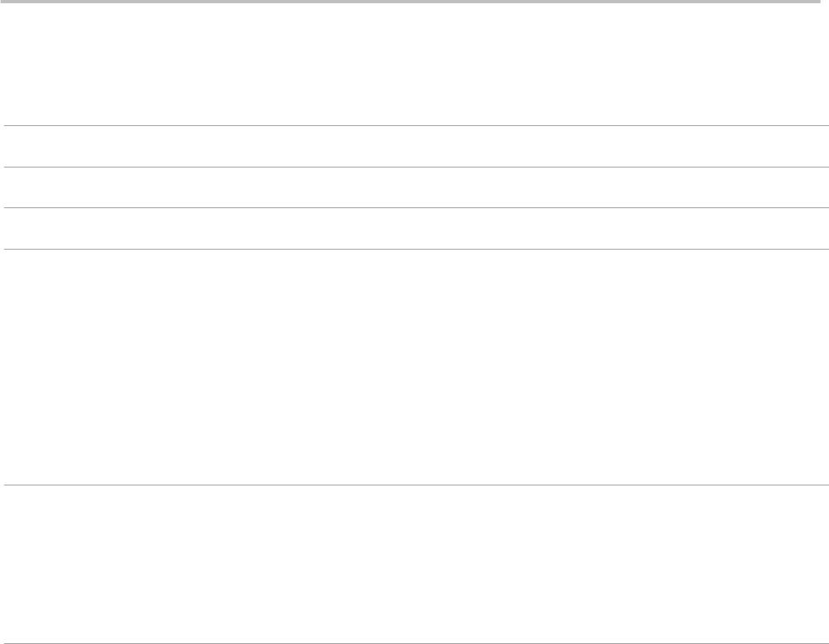Click inside the large empty middle section
Screen dimensions: 829x644
click(x=416, y=367)
